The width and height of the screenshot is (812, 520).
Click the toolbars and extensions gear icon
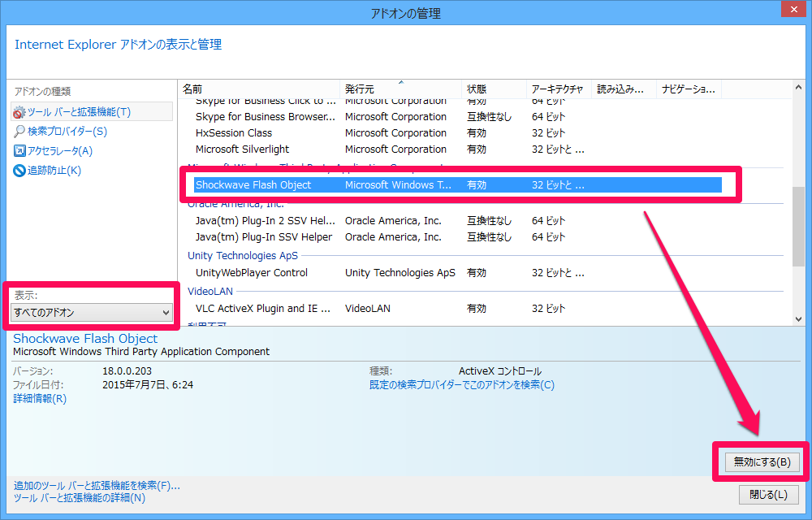(x=19, y=112)
